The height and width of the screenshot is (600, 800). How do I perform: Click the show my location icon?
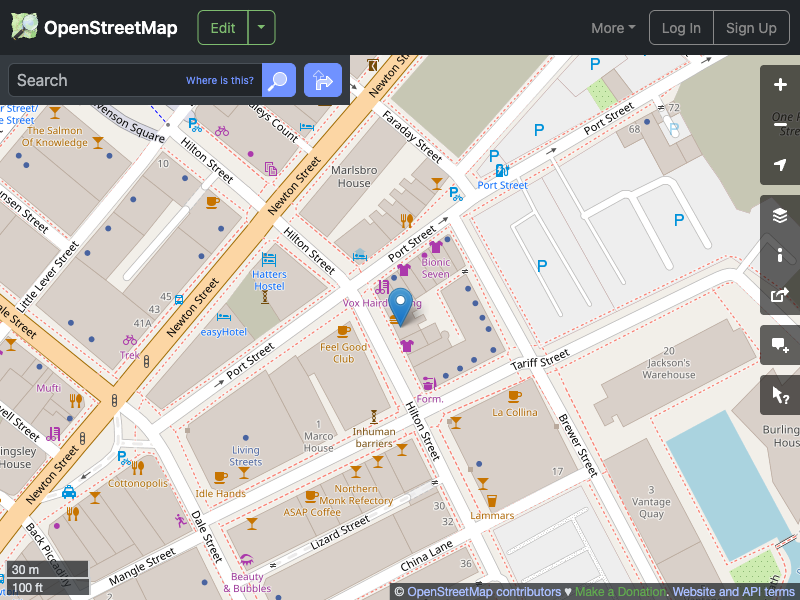point(779,165)
